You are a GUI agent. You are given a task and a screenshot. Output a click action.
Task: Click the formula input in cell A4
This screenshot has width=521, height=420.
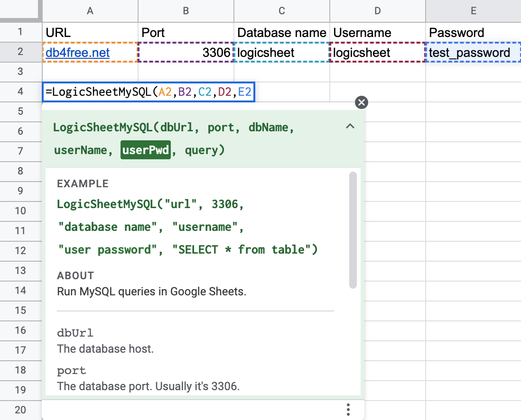pos(149,91)
